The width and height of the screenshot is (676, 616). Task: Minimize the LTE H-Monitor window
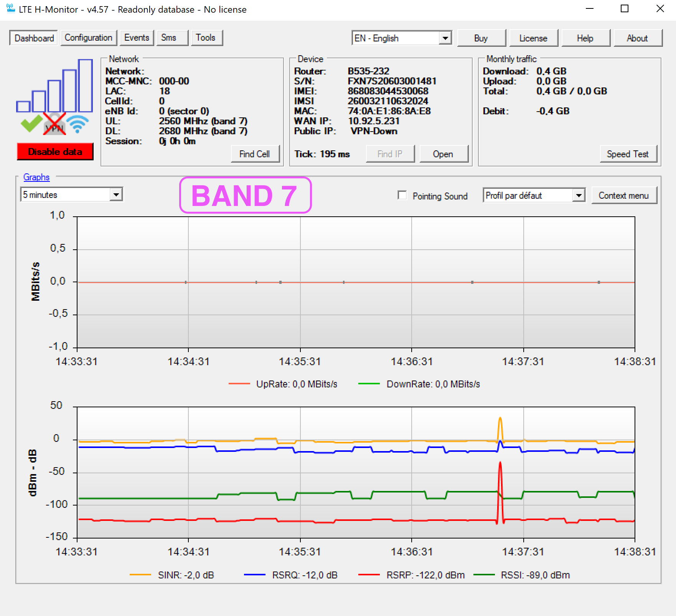pyautogui.click(x=590, y=8)
